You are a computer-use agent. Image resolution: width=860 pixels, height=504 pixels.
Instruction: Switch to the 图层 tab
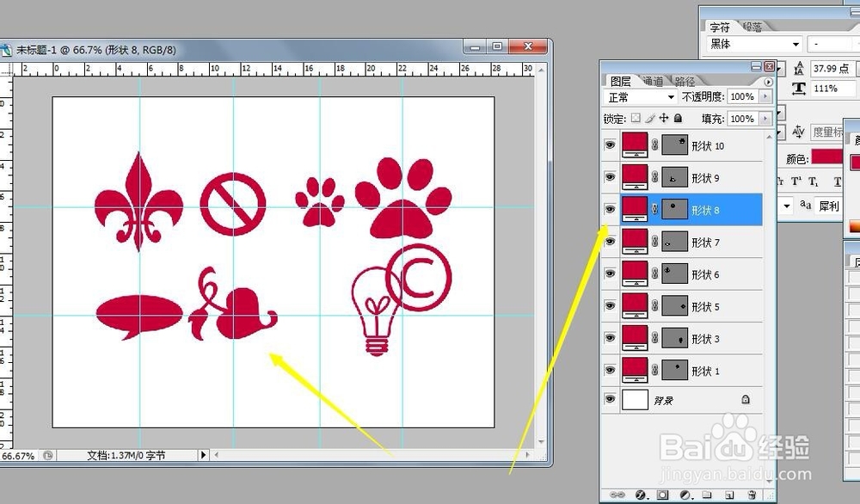tap(620, 81)
